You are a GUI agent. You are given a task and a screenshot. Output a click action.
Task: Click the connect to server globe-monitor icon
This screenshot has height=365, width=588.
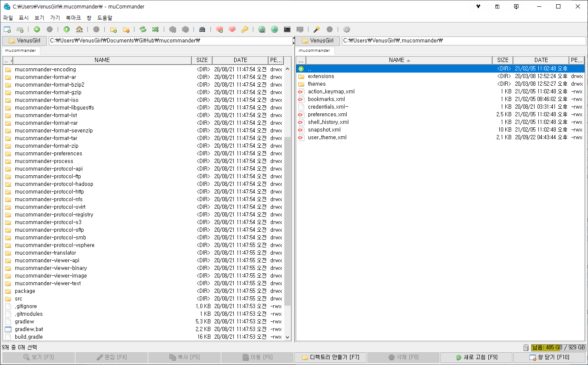point(262,29)
